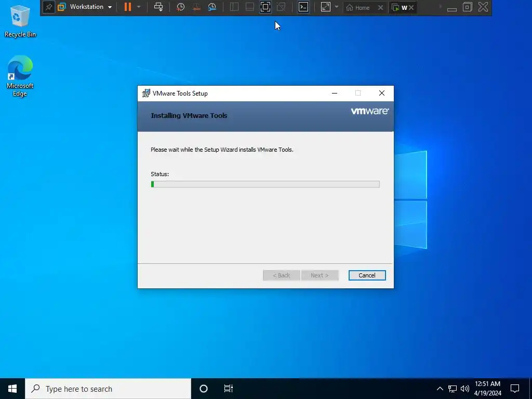Minimize the VMware Tools Setup dialog
This screenshot has height=399, width=532.
point(335,94)
